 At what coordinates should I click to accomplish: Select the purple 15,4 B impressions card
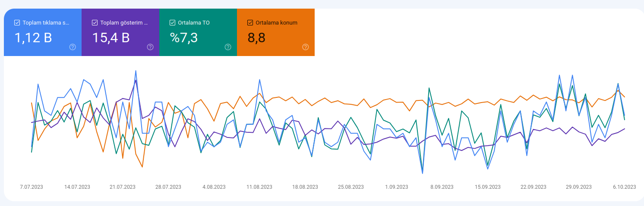[120, 32]
